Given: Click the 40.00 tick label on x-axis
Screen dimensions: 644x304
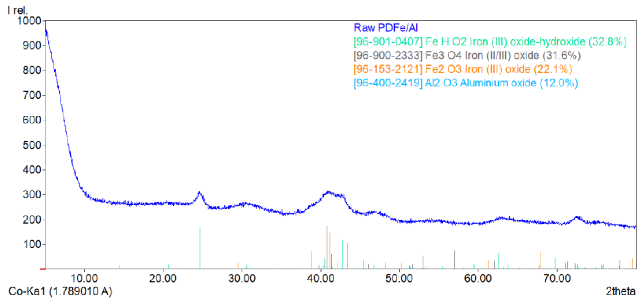Looking at the screenshot, I should point(320,278).
